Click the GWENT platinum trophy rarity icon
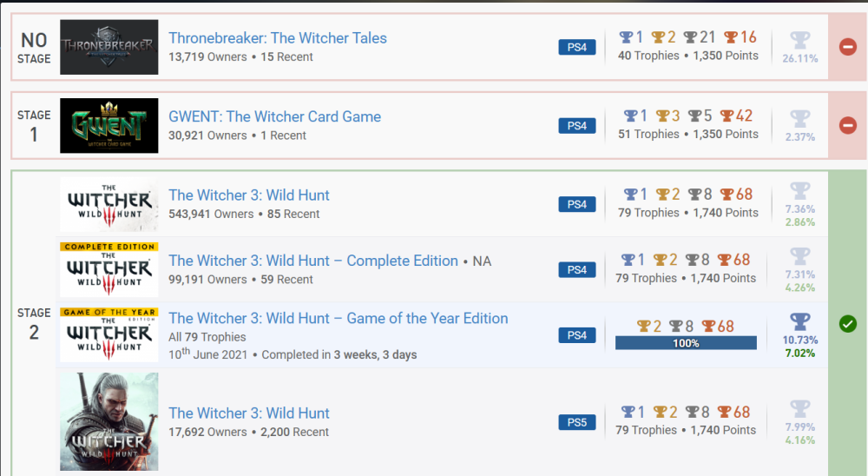868x476 pixels. [x=799, y=119]
